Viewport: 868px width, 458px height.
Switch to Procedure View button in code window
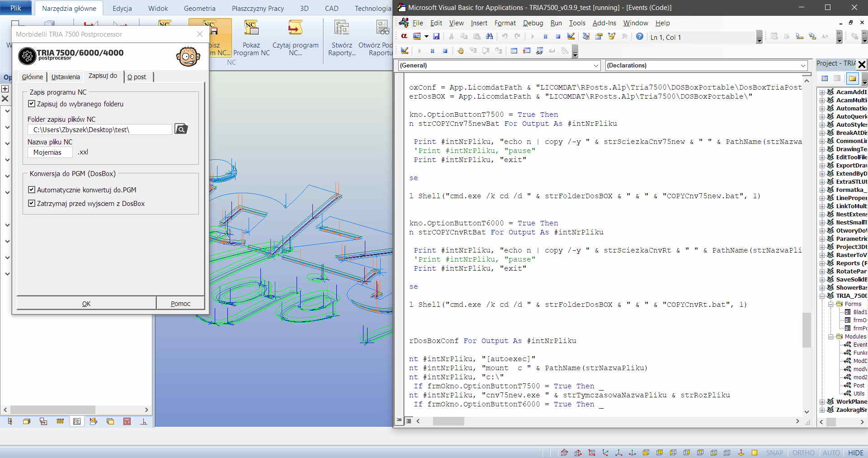click(x=399, y=420)
